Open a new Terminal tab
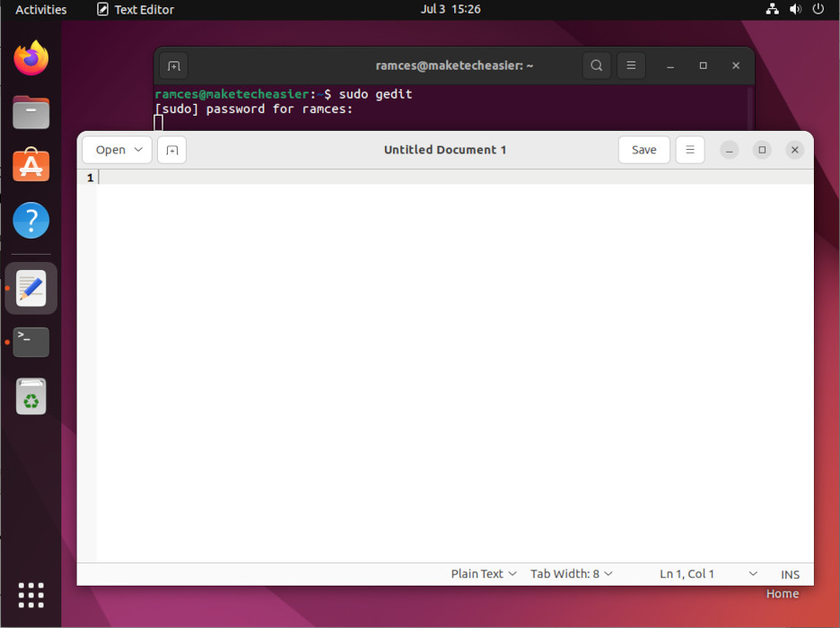 click(173, 65)
